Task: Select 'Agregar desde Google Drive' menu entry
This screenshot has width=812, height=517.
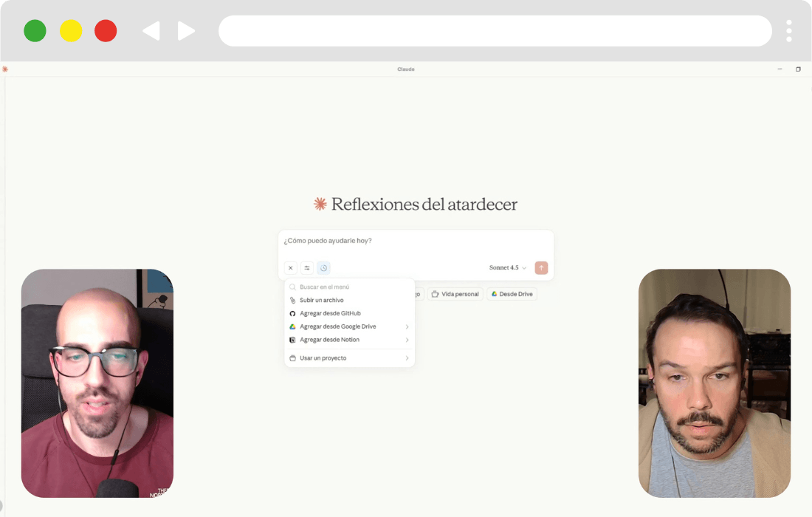Action: tap(350, 327)
